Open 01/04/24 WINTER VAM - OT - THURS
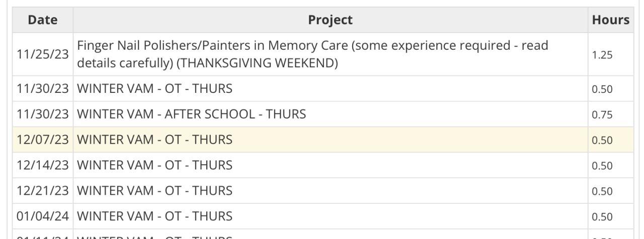 [x=154, y=216]
